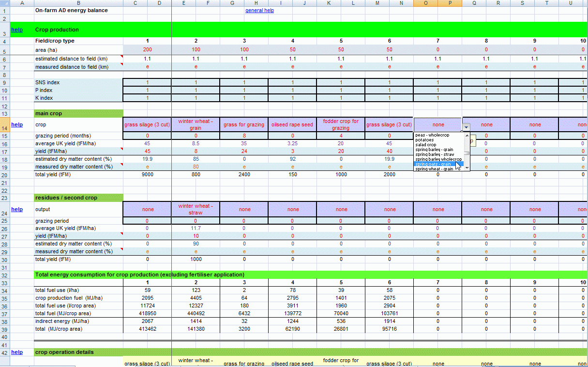This screenshot has height=367, width=588.
Task: Click help link beside crop operation details
Action: (16, 352)
